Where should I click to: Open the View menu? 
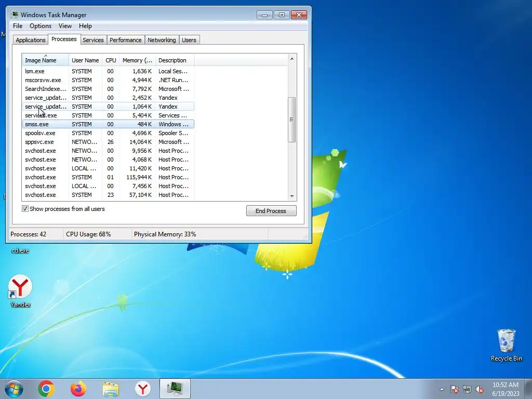[x=65, y=26]
